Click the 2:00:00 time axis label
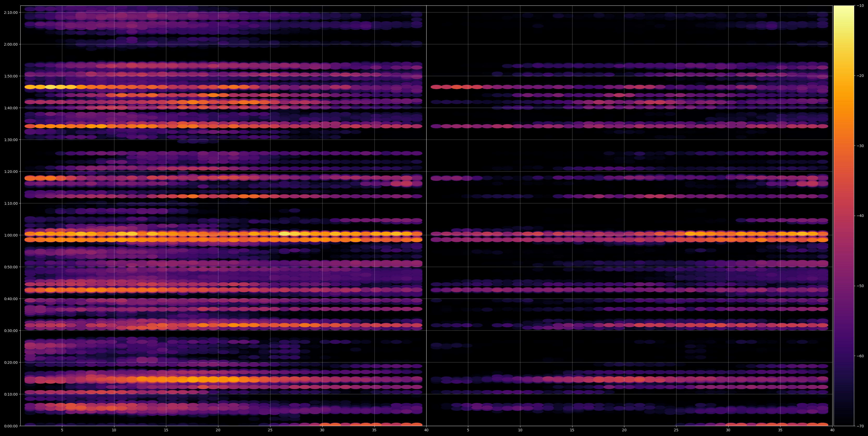 [x=11, y=45]
